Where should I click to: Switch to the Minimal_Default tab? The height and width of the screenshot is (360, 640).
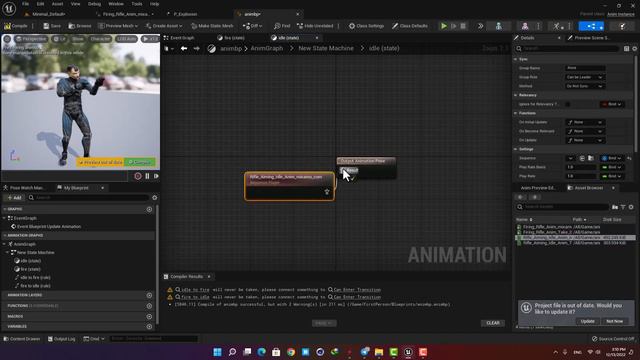pos(49,14)
